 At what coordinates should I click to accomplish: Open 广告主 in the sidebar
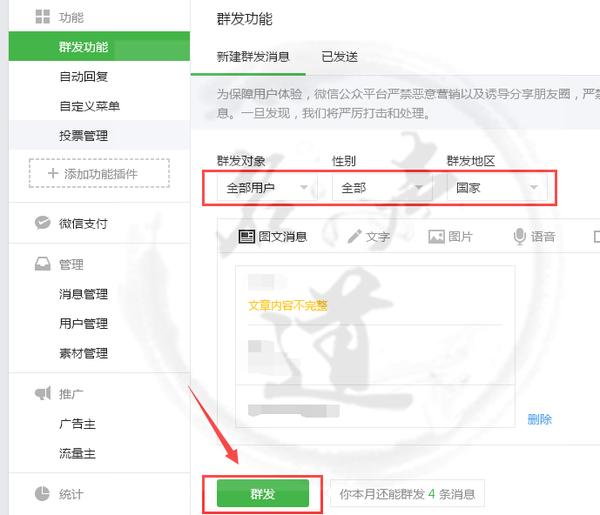pyautogui.click(x=77, y=424)
